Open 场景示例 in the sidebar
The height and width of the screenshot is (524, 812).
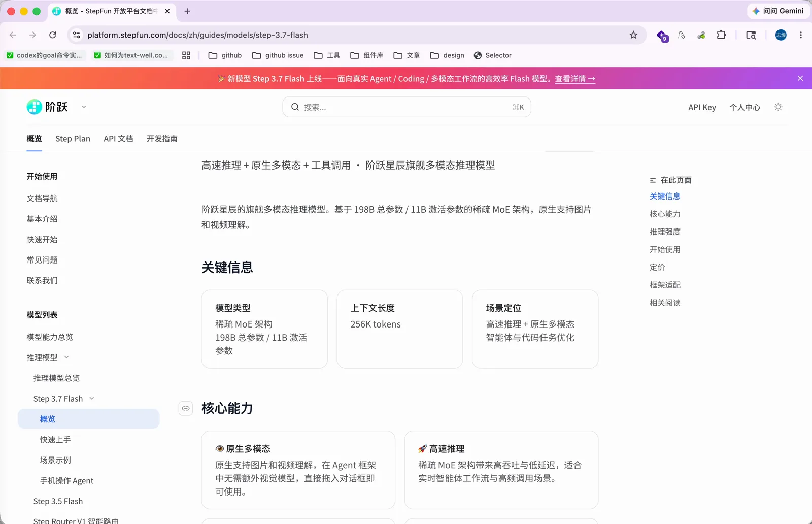[55, 460]
